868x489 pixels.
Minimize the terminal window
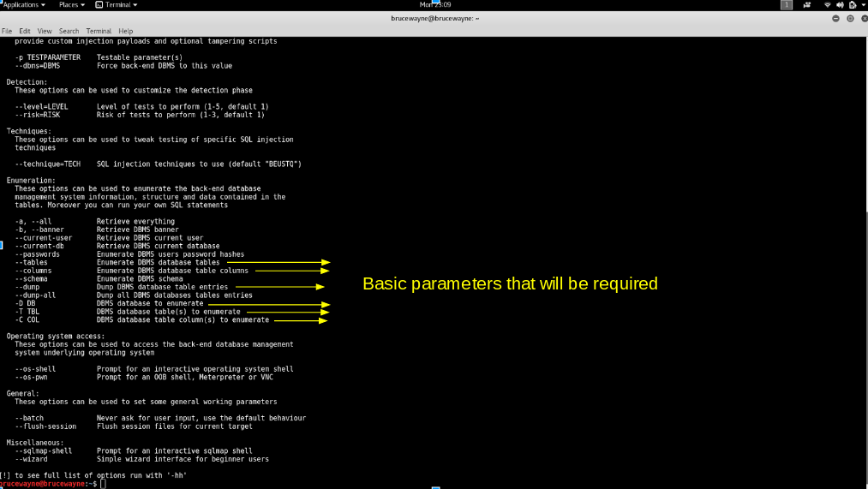point(835,18)
